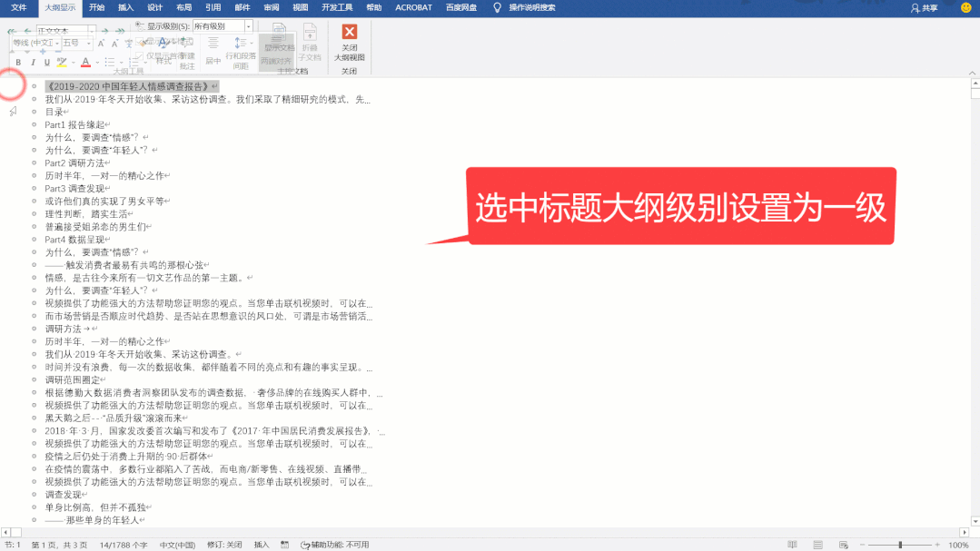Enable 仅显示首行 option
This screenshot has width=980, height=551.
click(138, 54)
